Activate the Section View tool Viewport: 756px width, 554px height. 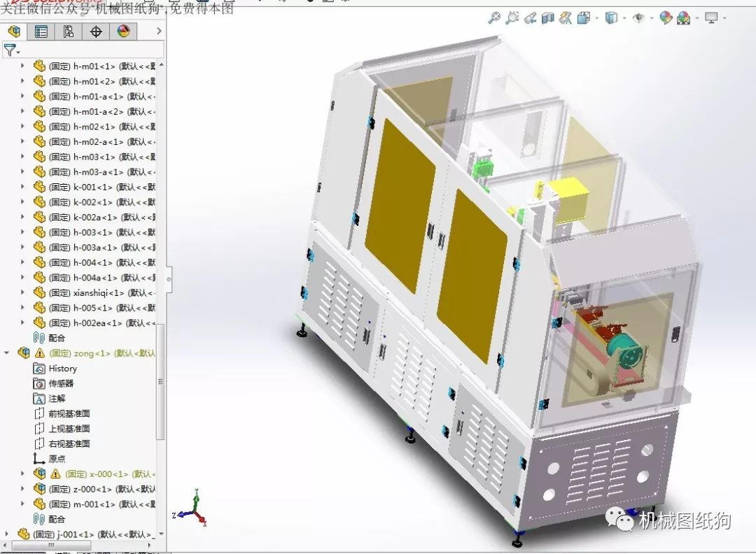(547, 18)
